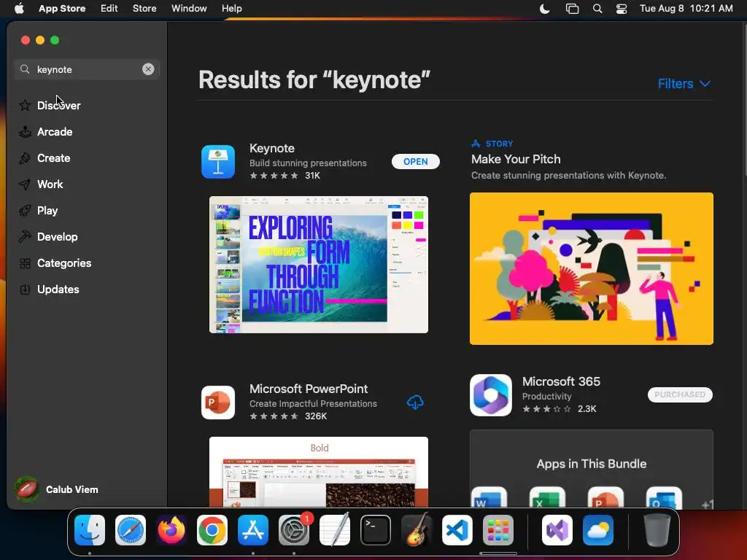Open Finder from the Dock
Screen dimensions: 747x560
tap(90, 530)
